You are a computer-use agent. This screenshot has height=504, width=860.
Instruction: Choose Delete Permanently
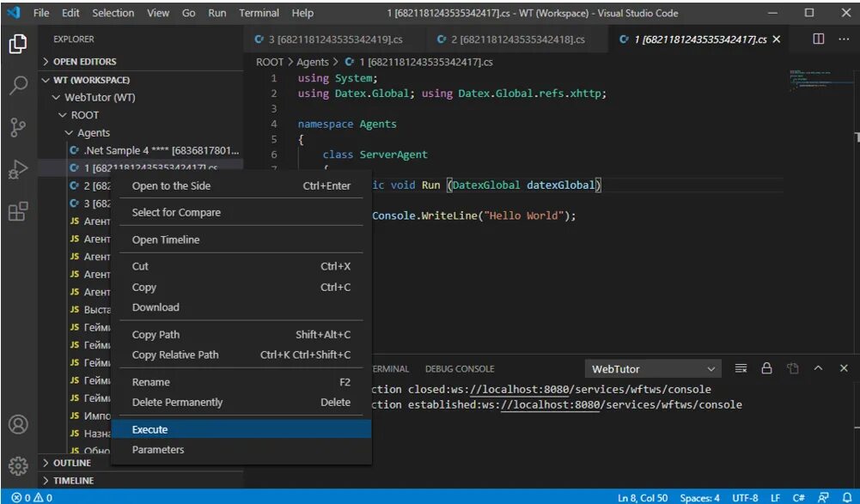coord(241,403)
